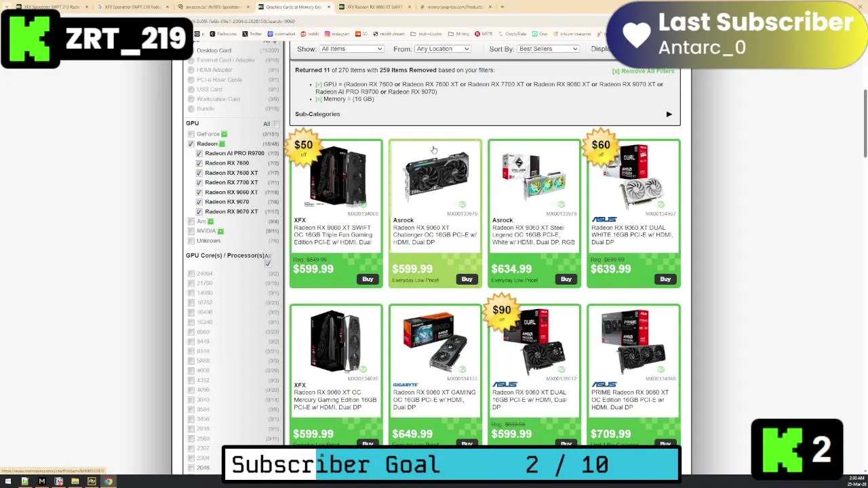This screenshot has height=488, width=868.
Task: Uncheck Radeon AI PRO R9700 filter
Action: 199,154
